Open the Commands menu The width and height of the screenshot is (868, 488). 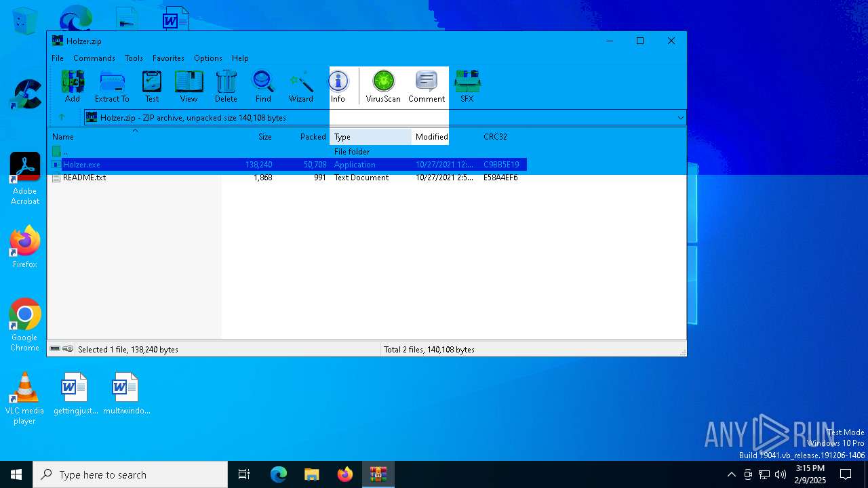click(94, 58)
